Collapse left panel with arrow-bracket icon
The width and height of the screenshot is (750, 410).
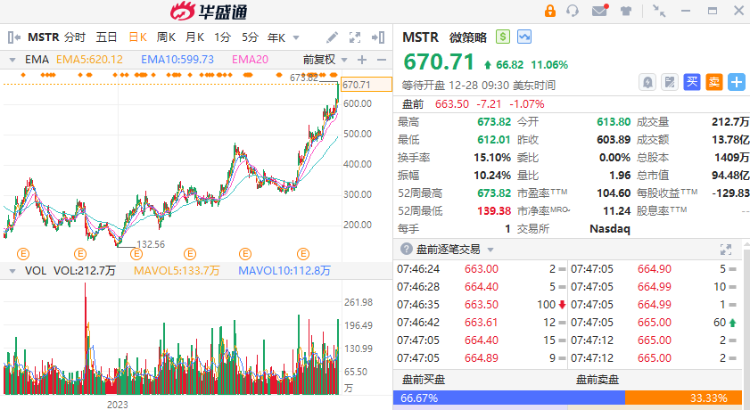[14, 37]
